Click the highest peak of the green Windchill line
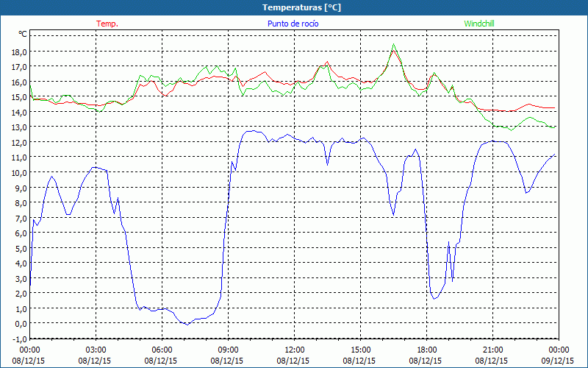Image resolution: width=588 pixels, height=368 pixels. tap(394, 45)
